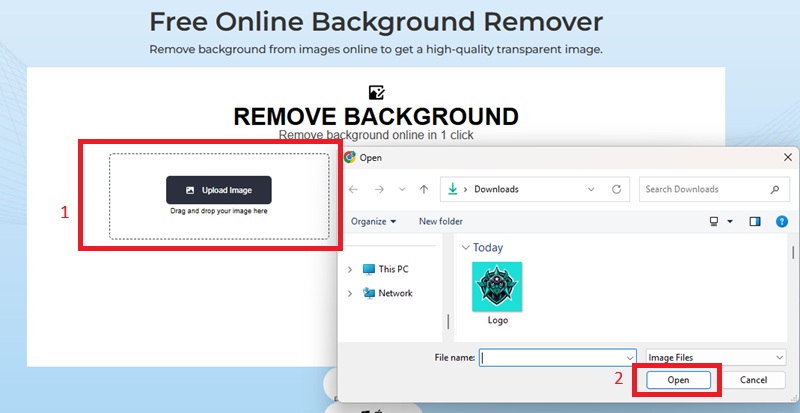Viewport: 800px width, 413px height.
Task: Open the Image Files type dropdown
Action: pos(715,358)
